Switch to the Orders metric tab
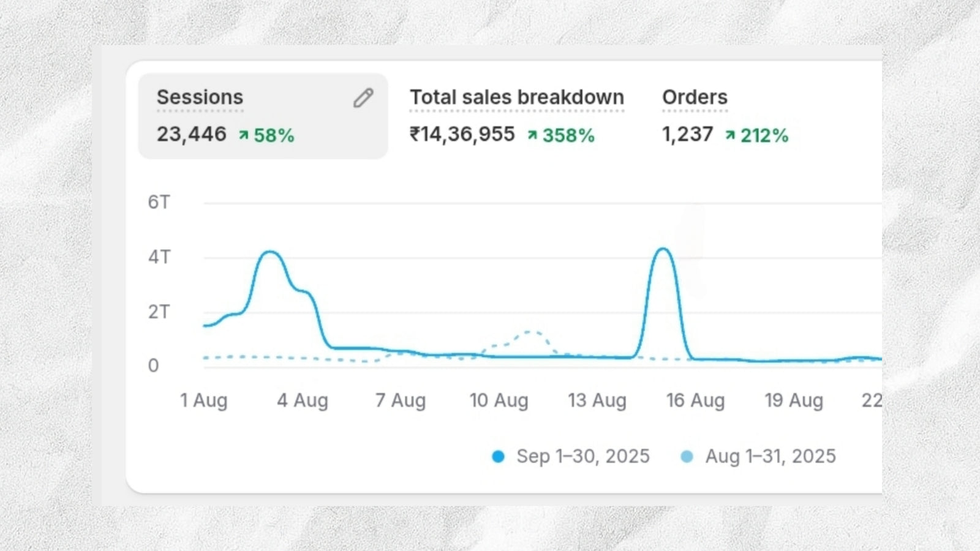This screenshot has height=551, width=980. pos(695,97)
